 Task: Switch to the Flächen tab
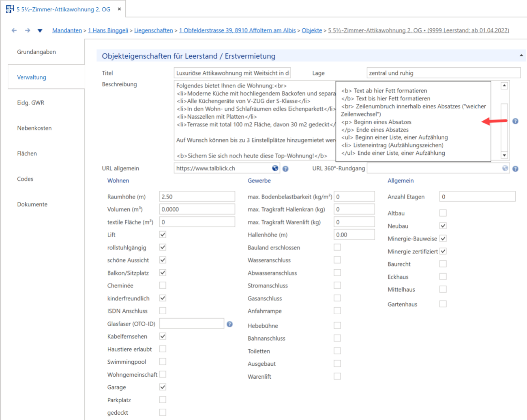pos(27,154)
